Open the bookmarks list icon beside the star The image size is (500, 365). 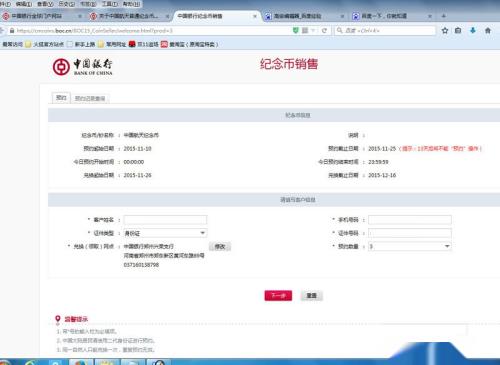point(458,31)
